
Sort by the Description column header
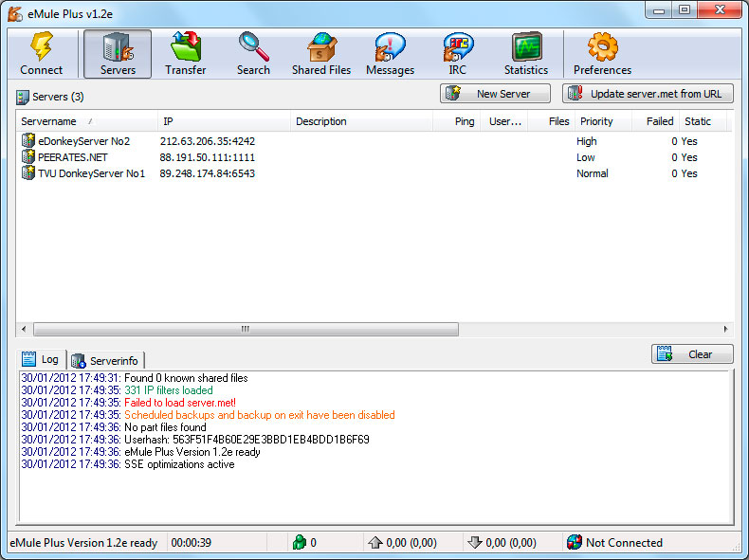click(361, 121)
